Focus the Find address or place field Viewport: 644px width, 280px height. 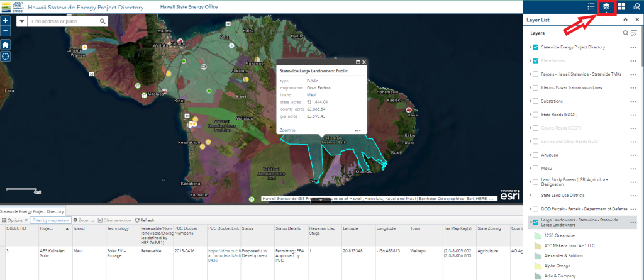[x=62, y=21]
